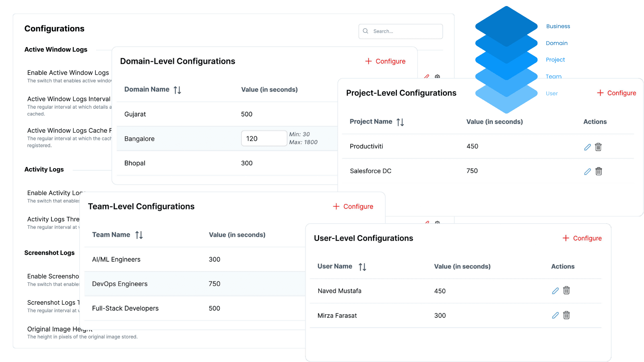Select the DevOps Engineers team row

tap(195, 284)
